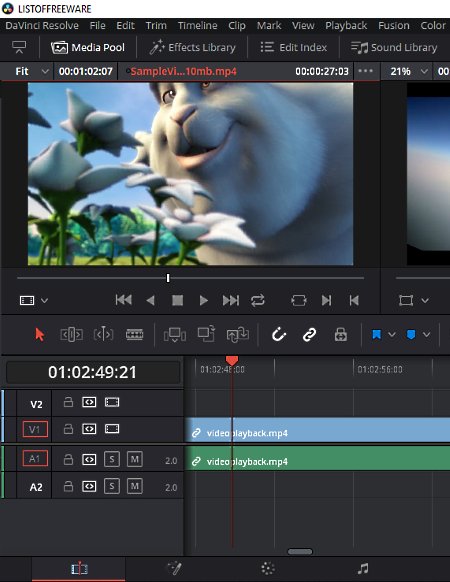Open the Timeline menu
The image size is (450, 582).
pos(198,26)
